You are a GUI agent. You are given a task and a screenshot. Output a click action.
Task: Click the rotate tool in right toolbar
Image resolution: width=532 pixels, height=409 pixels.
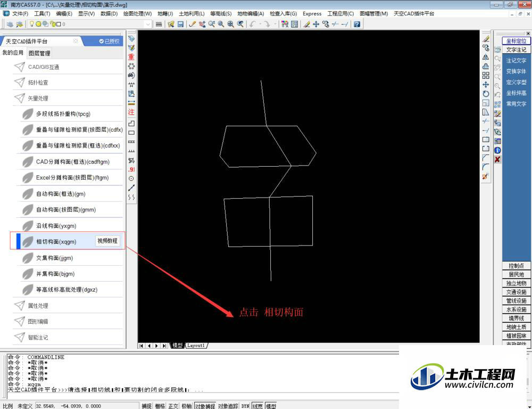pyautogui.click(x=486, y=94)
